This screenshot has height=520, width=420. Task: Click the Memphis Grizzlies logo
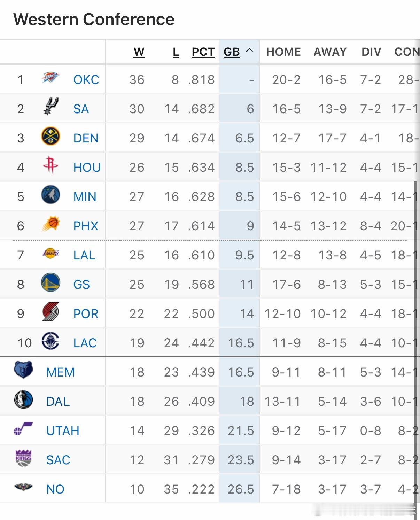tap(23, 370)
